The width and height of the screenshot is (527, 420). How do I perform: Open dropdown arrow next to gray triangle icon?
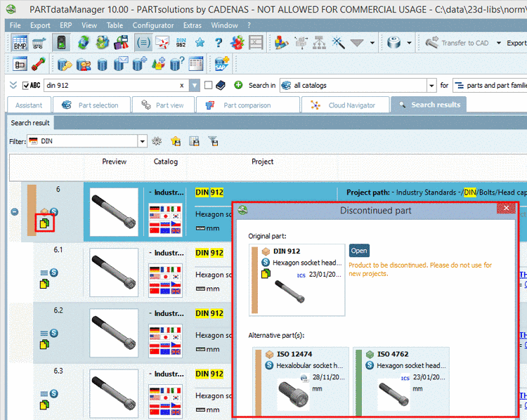click(x=372, y=43)
